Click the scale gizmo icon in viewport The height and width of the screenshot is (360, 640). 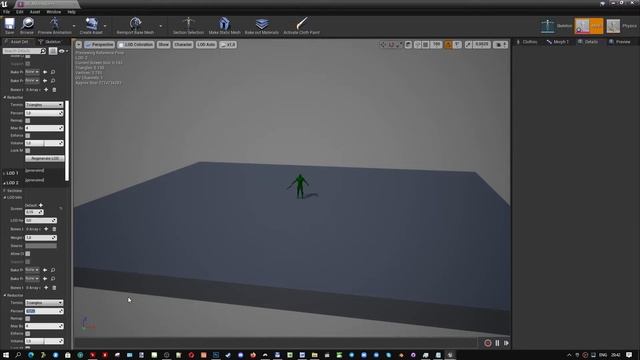point(400,44)
